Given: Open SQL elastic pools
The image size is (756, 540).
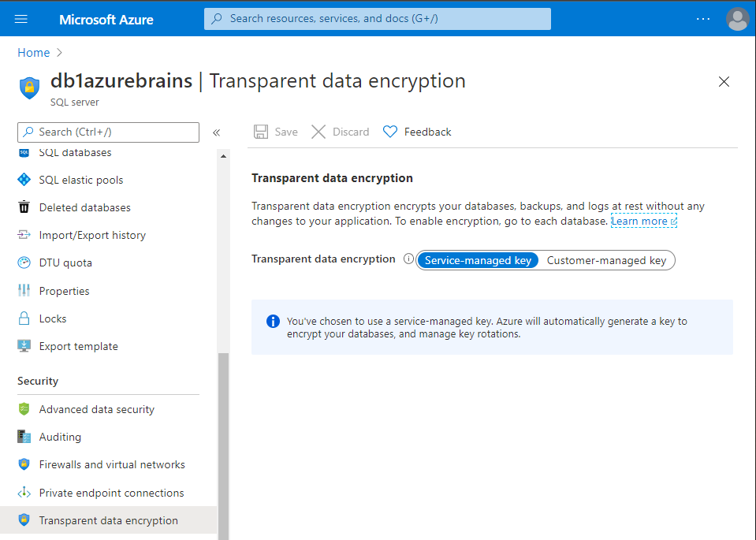Looking at the screenshot, I should pos(81,180).
